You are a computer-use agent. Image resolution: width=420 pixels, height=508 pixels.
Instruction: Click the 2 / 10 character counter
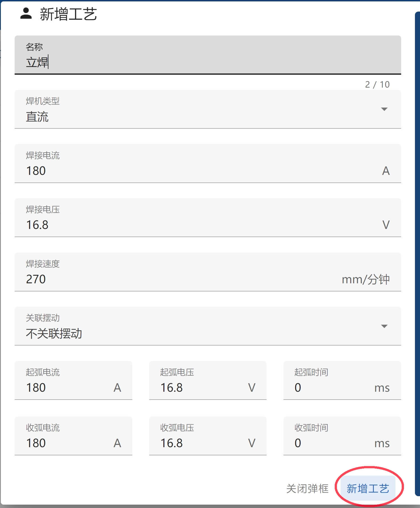[377, 84]
